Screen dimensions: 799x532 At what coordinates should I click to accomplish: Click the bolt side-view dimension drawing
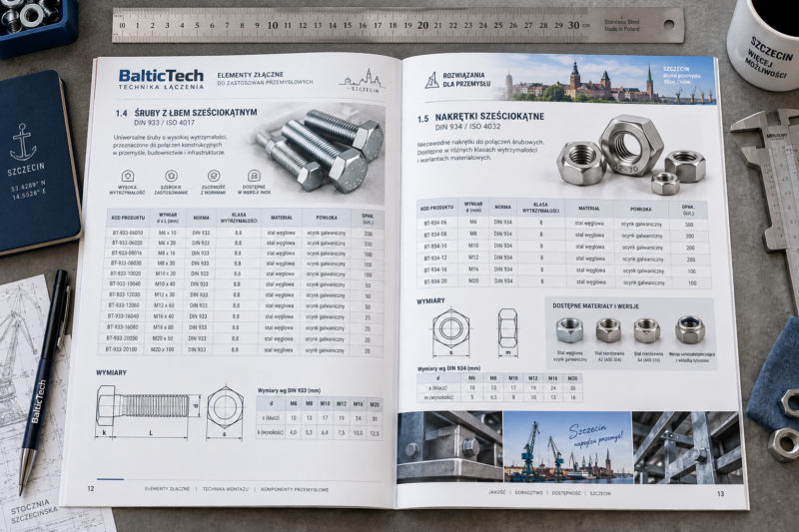pos(147,411)
